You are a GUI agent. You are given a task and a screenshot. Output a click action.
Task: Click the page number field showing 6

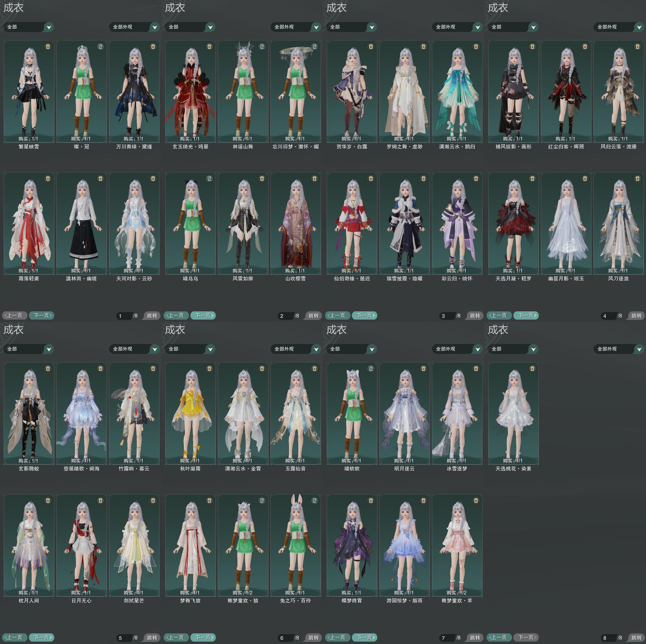pos(286,638)
